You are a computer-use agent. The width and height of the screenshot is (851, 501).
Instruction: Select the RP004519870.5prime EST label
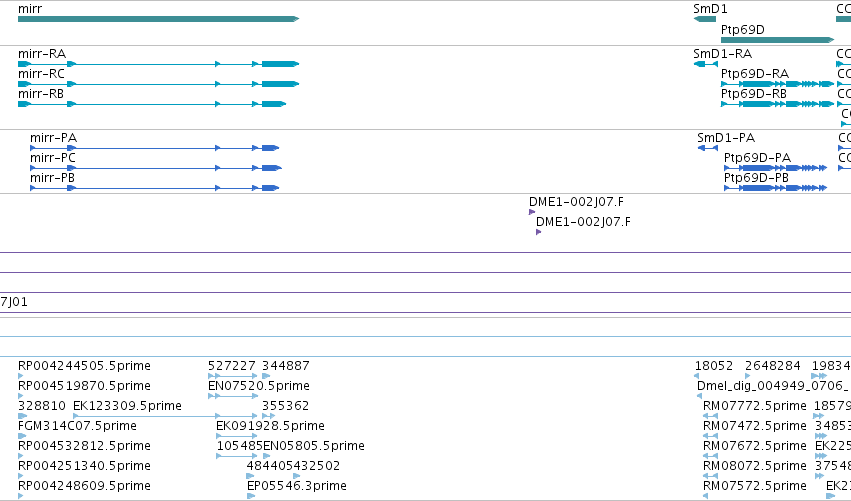point(84,386)
